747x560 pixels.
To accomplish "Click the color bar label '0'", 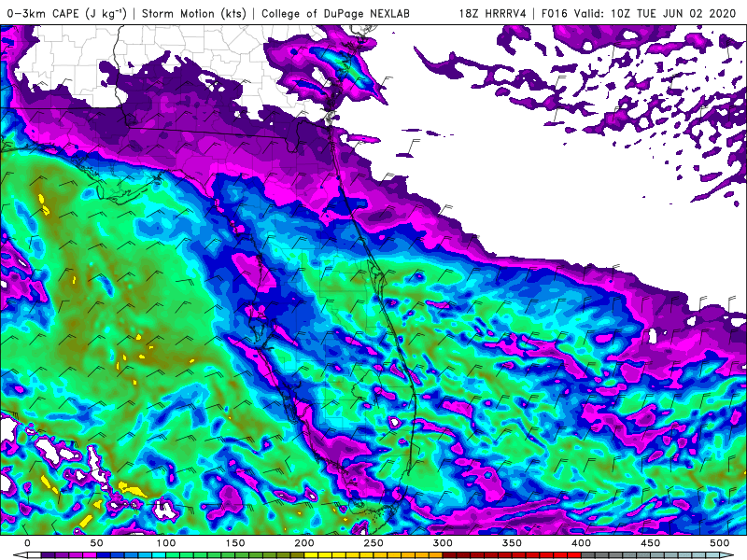I will 27,543.
